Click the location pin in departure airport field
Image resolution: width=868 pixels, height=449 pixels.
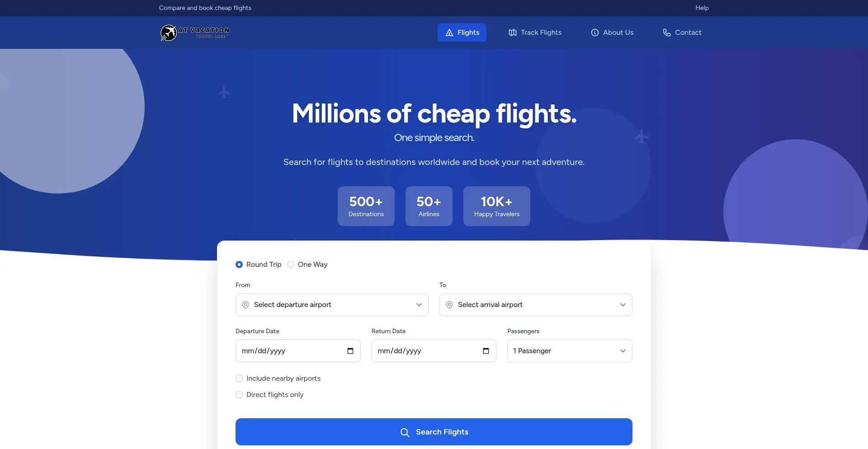tap(245, 305)
